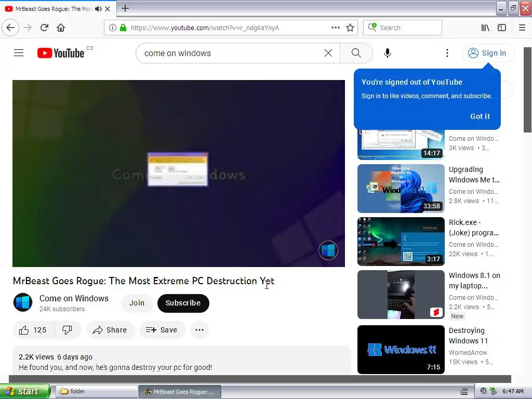
Task: Reload the page with the refresh icon
Action: click(x=44, y=28)
